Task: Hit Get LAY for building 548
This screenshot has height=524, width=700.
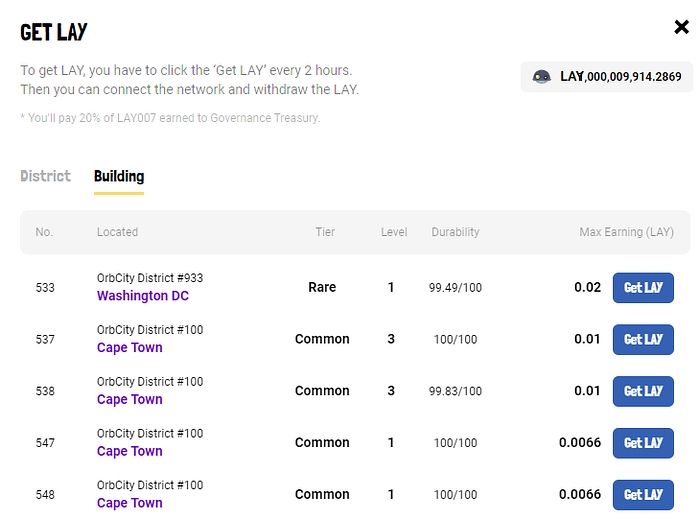Action: click(643, 495)
